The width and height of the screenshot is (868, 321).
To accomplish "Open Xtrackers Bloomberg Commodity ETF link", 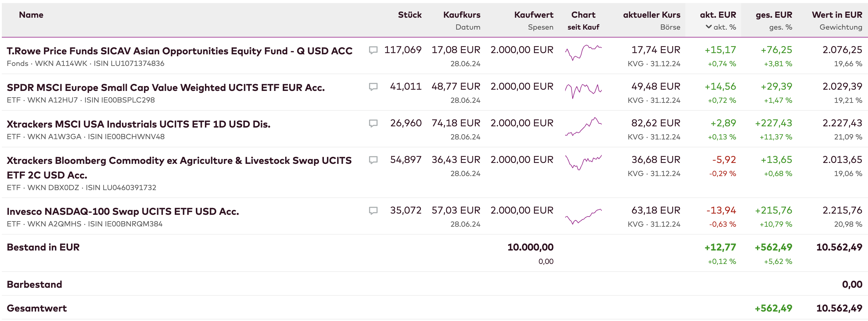I will point(179,161).
